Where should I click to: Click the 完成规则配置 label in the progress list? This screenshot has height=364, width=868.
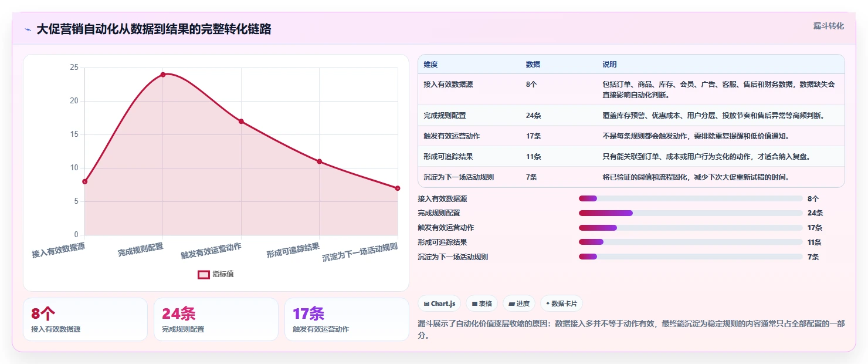pyautogui.click(x=439, y=213)
